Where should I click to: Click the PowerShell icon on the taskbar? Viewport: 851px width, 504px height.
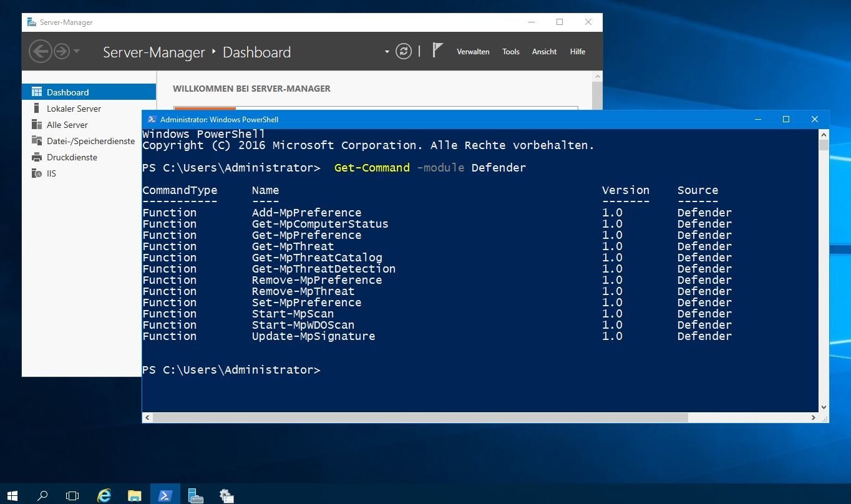[165, 495]
